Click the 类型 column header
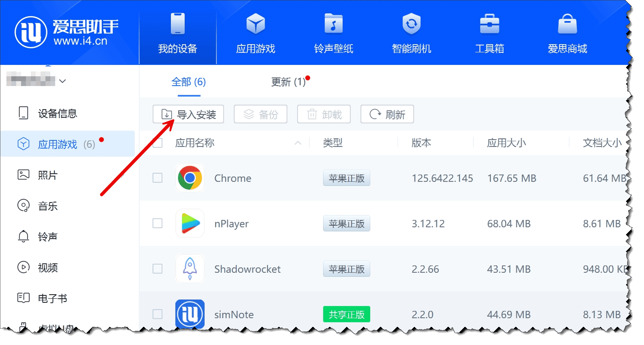The image size is (644, 345). point(333,143)
